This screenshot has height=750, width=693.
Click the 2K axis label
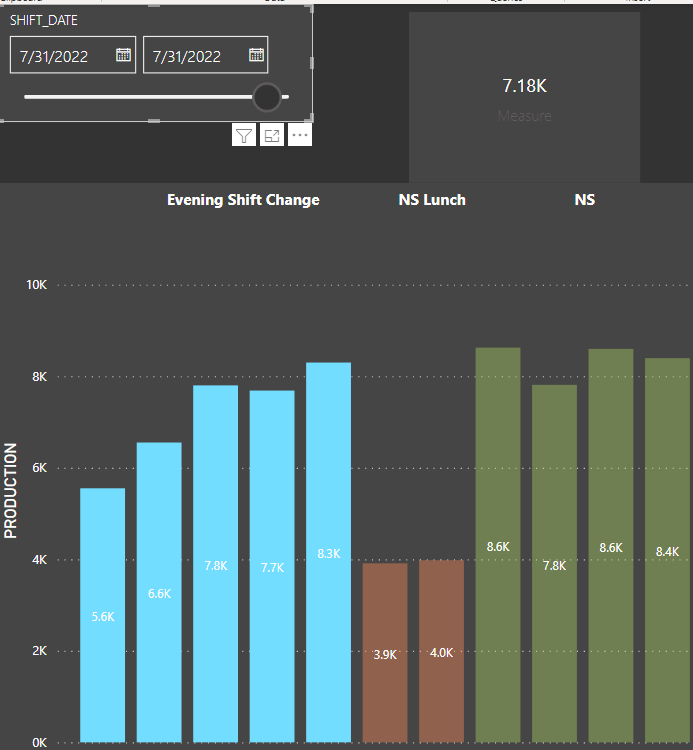point(40,651)
